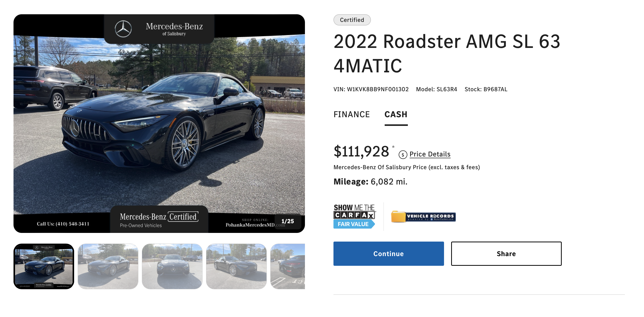Open the Show Me the CARFAX badge
Image resolution: width=644 pixels, height=317 pixels.
coord(354,216)
